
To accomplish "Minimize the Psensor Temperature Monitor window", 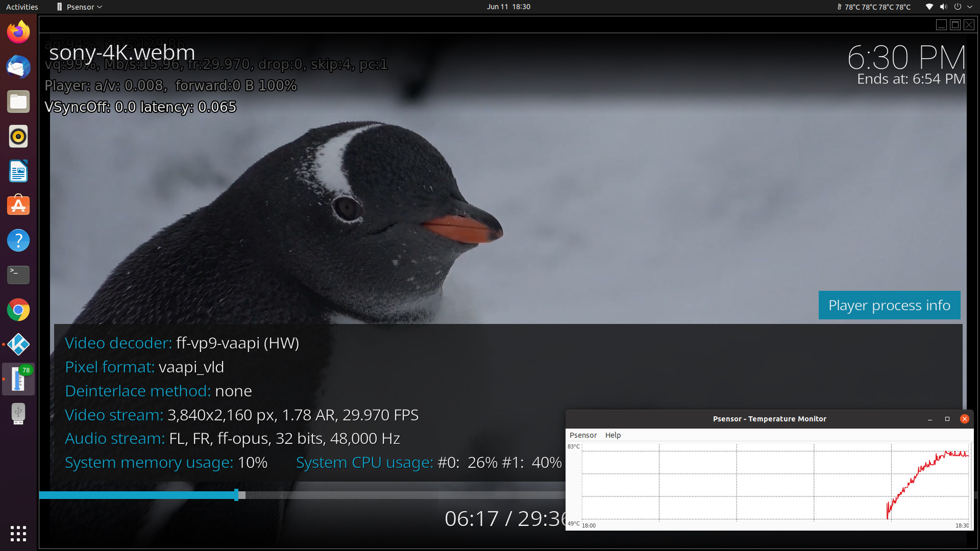I will (930, 419).
